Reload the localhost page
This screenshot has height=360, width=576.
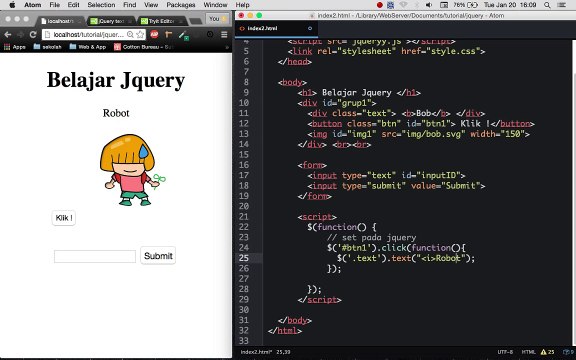point(33,35)
